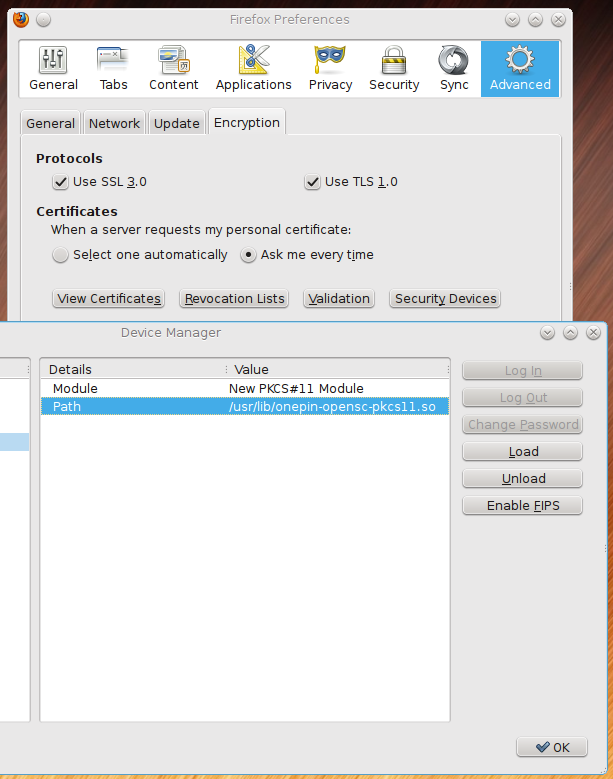Switch to the Encryption sub-tab
The width and height of the screenshot is (613, 779).
pos(247,122)
